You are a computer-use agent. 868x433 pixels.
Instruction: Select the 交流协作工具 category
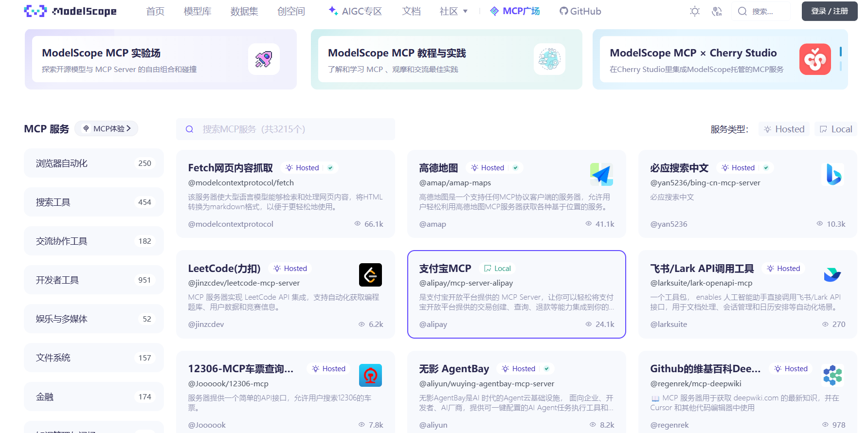tap(94, 241)
